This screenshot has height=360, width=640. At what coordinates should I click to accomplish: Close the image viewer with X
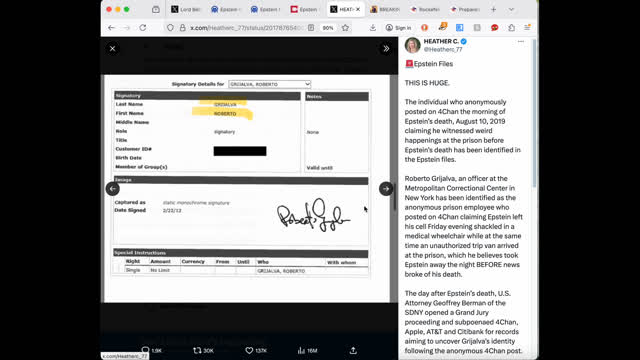pos(113,49)
